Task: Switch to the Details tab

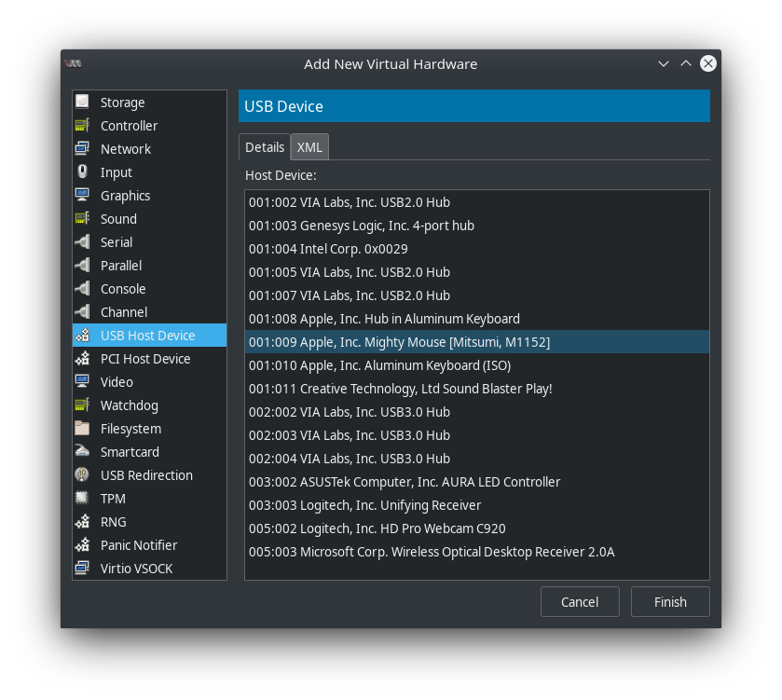Action: click(265, 147)
